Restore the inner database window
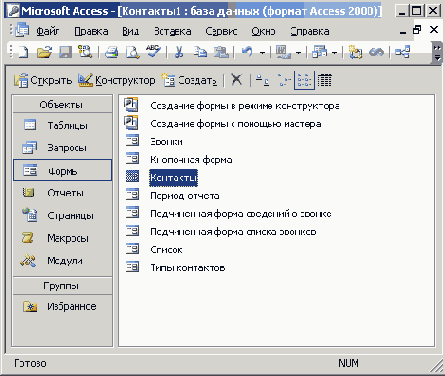This screenshot has height=376, width=445. click(x=417, y=30)
